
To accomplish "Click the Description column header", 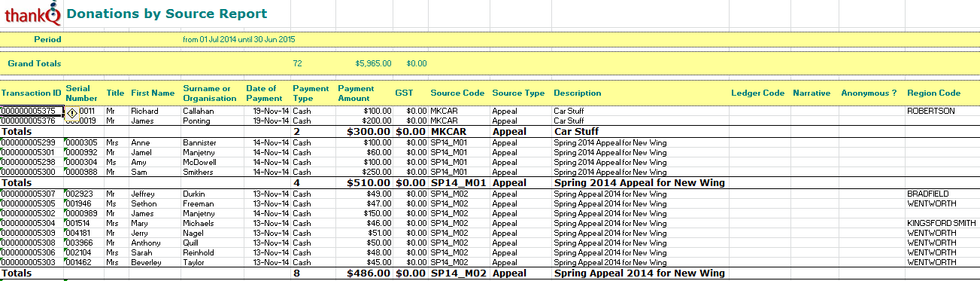I will 578,93.
